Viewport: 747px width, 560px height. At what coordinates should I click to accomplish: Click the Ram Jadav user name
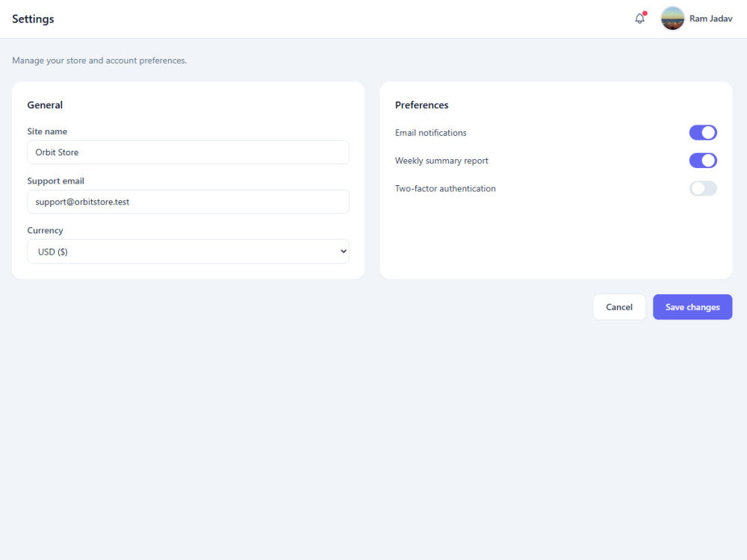coord(710,19)
